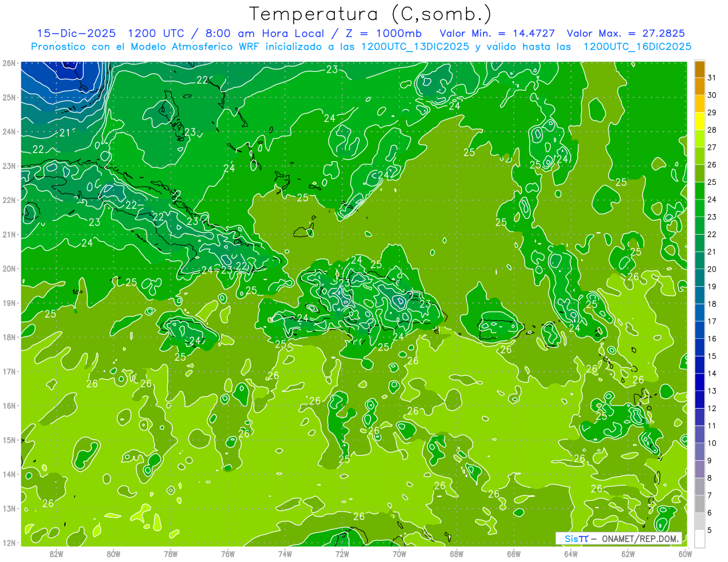The height and width of the screenshot is (562, 728).
Task: Click the yellow swatch labeled 28
Action: [x=699, y=121]
